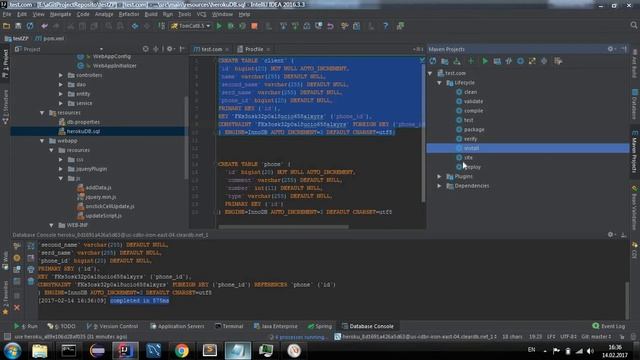Select db.properties file in Project tree
The image size is (640, 360).
point(80,122)
